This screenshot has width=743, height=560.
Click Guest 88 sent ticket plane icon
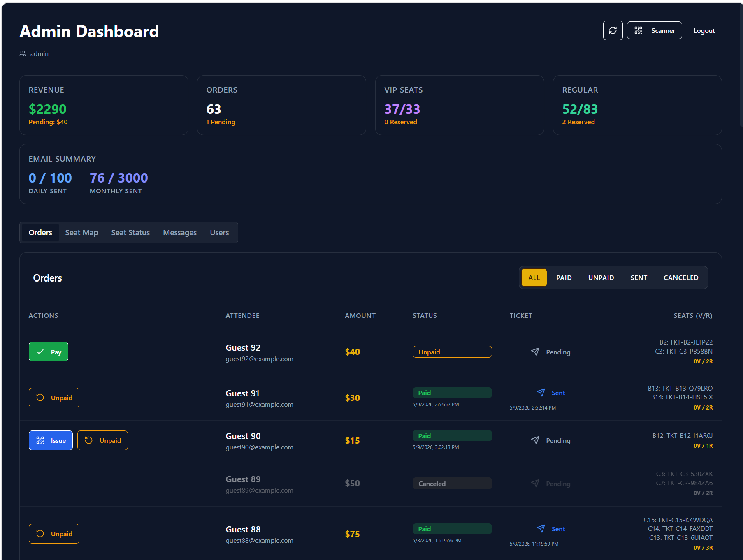coord(541,529)
